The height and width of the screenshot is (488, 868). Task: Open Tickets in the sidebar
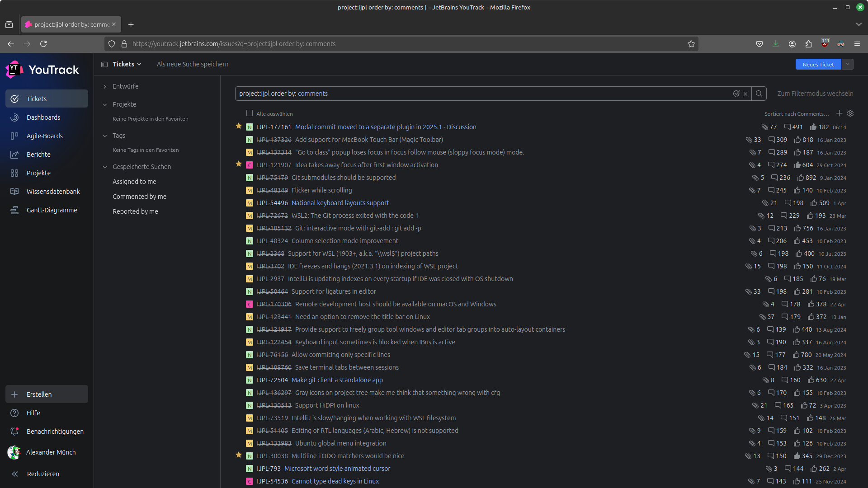coord(47,99)
